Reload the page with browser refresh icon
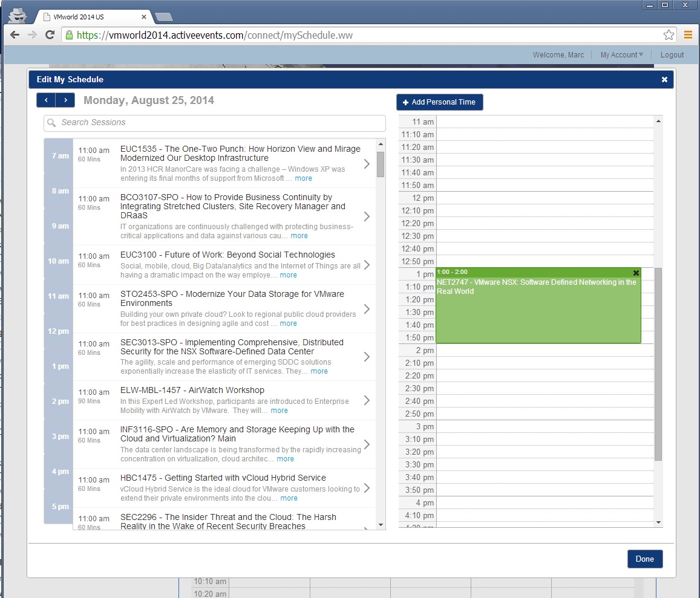The height and width of the screenshot is (598, 700). coord(50,35)
